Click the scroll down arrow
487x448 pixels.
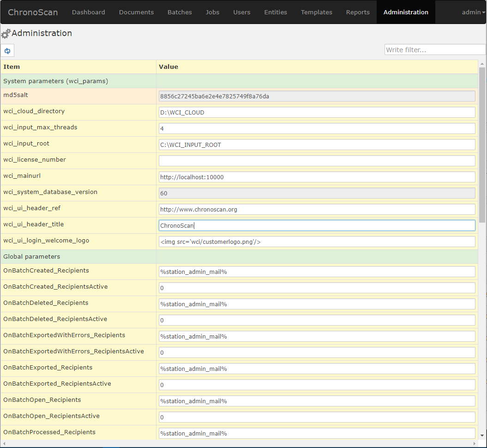click(x=482, y=436)
